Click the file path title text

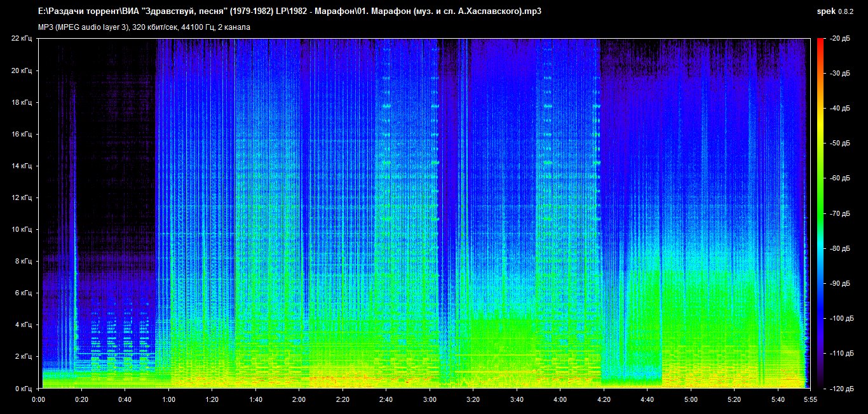tap(285, 11)
